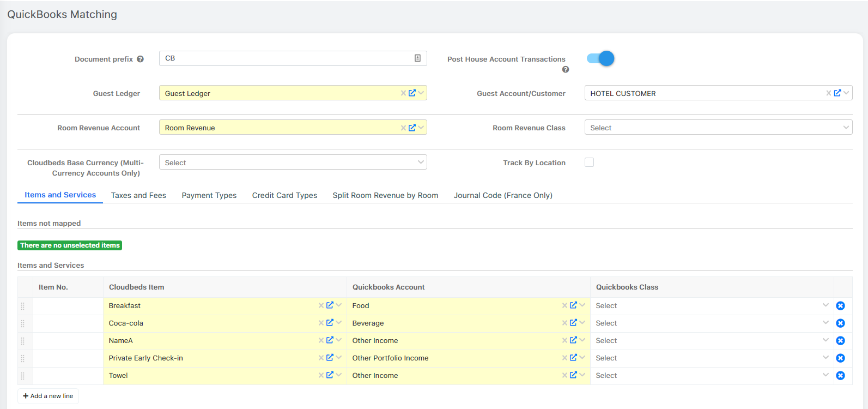
Task: Open Guest Ledger account external link icon
Action: click(412, 93)
